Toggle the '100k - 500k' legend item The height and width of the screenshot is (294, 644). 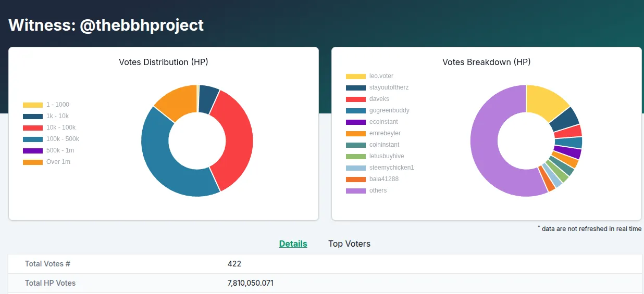click(51, 139)
